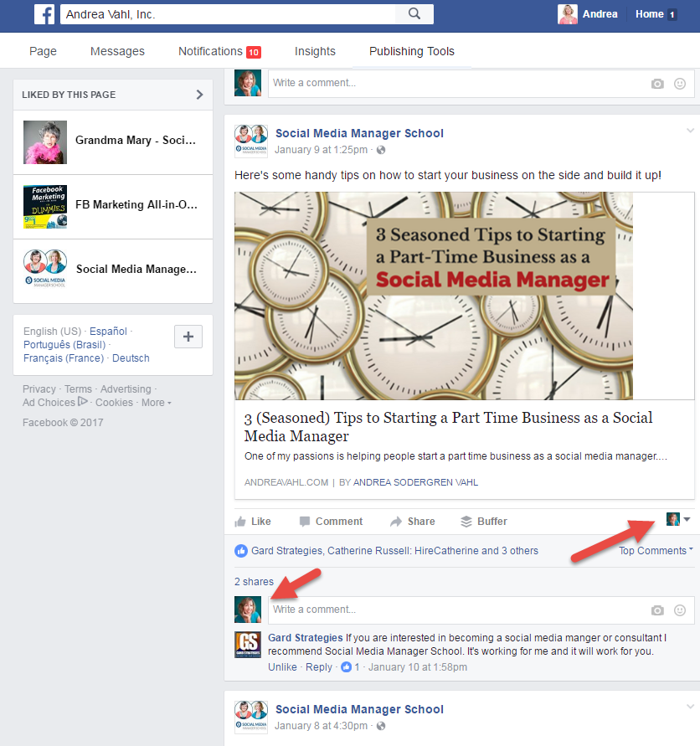Click Social Media Manager School avatar on January 8 post
Screen dimensions: 700x746
[251, 717]
